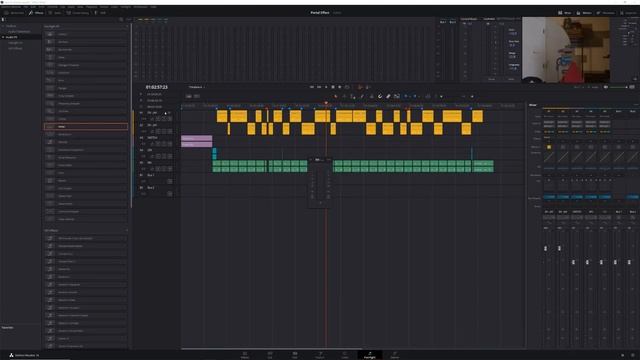640x360 pixels.
Task: Click the viewer speaker mute icon
Action: [606, 87]
